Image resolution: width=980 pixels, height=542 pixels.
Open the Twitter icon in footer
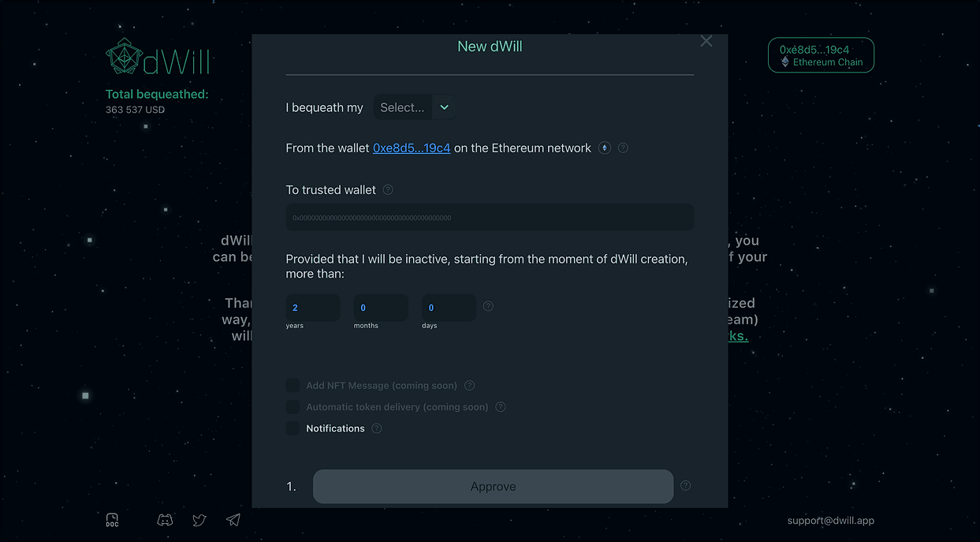pos(199,520)
